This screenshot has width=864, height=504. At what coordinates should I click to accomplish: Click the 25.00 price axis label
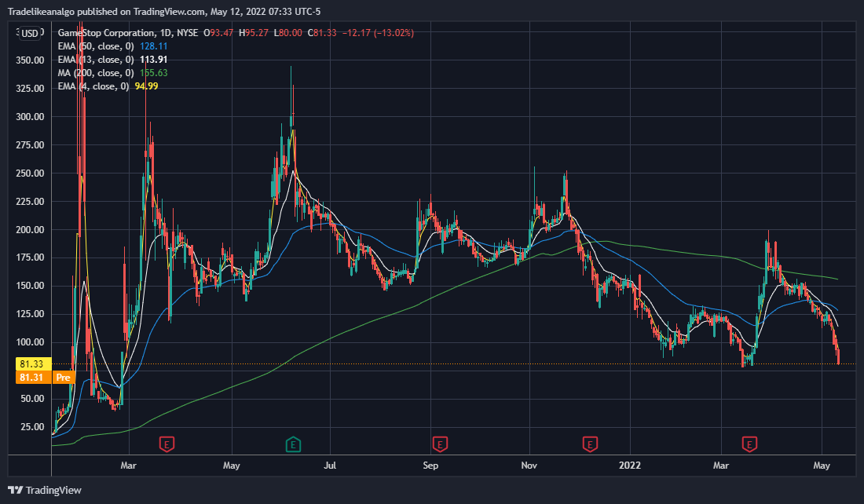tap(32, 427)
